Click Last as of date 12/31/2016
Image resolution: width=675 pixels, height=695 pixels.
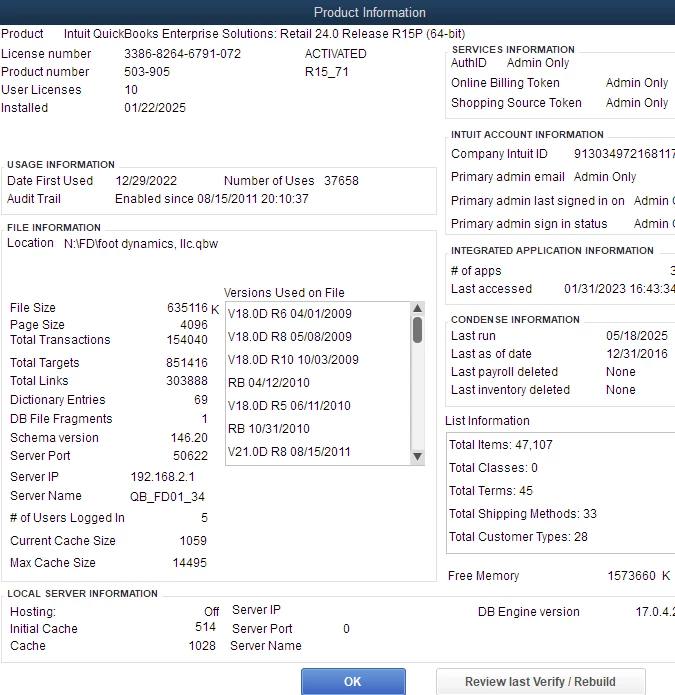(x=636, y=354)
